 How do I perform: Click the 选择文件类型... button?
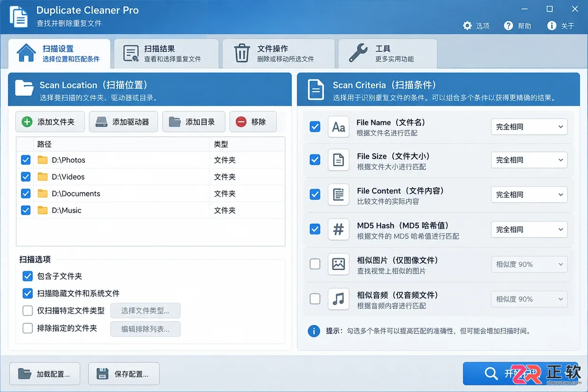pyautogui.click(x=145, y=311)
